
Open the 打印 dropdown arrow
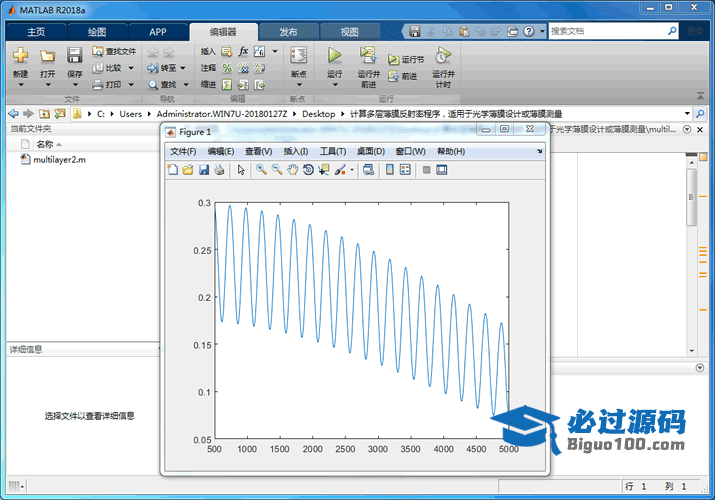131,84
